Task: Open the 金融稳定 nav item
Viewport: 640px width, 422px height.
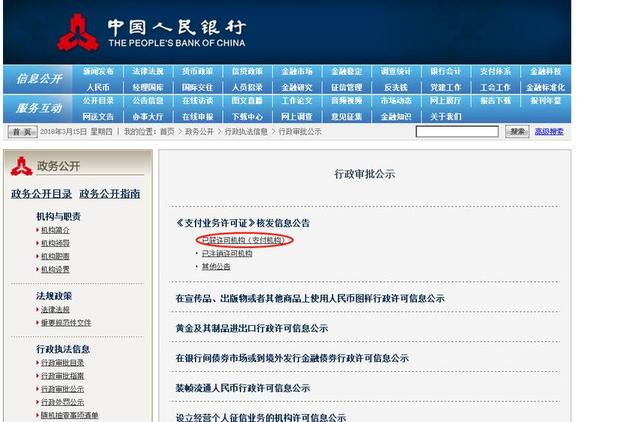Action: pyautogui.click(x=347, y=71)
